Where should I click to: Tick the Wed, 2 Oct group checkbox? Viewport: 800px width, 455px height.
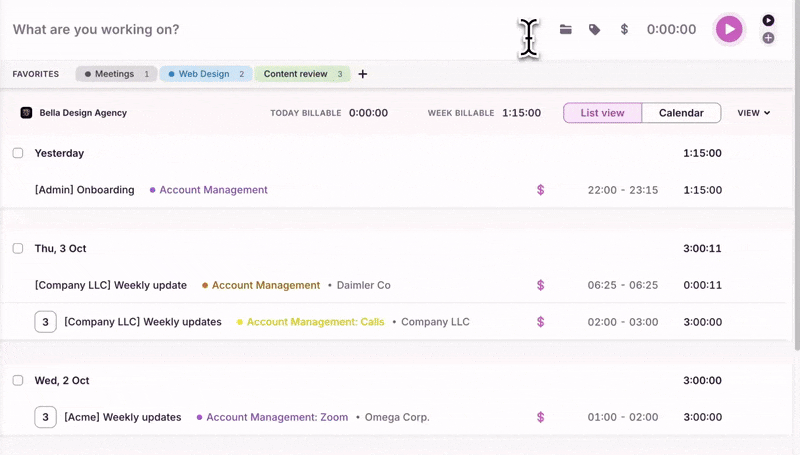[18, 380]
